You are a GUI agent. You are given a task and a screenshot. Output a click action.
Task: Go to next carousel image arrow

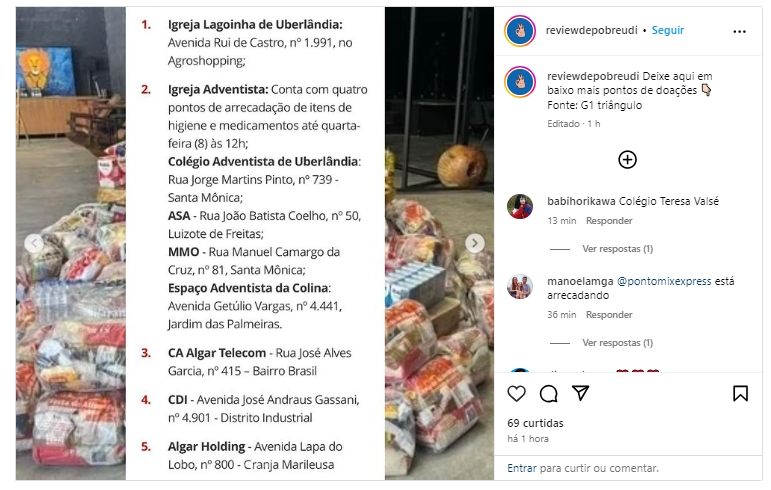click(474, 243)
